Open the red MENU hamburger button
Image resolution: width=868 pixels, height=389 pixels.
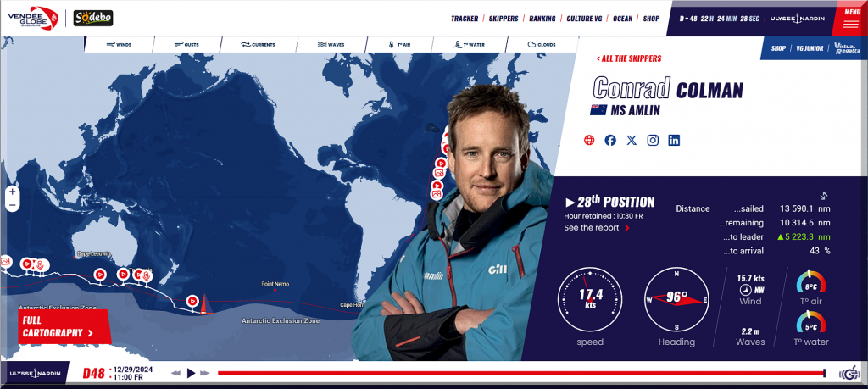point(851,19)
